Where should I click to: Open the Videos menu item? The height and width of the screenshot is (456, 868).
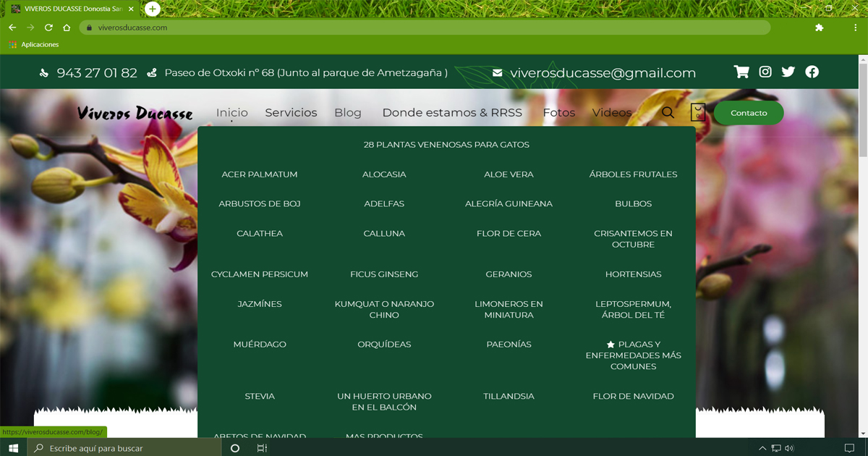point(612,112)
